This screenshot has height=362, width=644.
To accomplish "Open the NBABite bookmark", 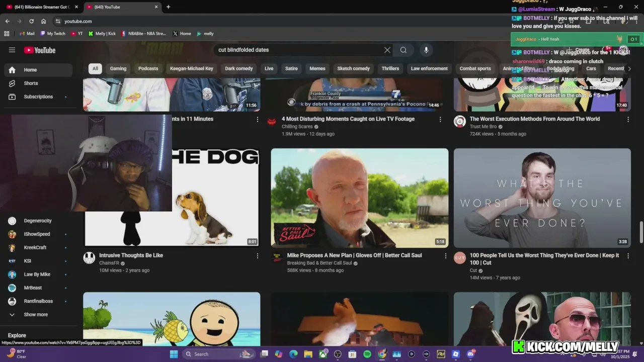I will [x=143, y=34].
